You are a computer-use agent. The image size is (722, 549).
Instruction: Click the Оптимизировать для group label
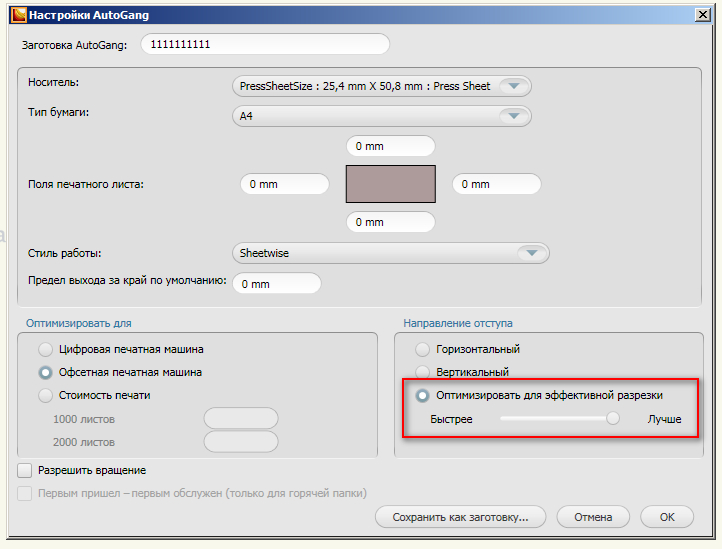[x=79, y=323]
